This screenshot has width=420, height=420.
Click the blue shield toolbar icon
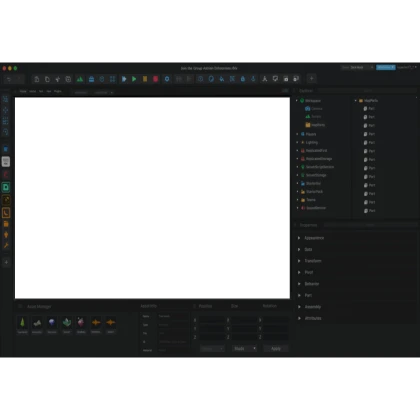(102, 79)
